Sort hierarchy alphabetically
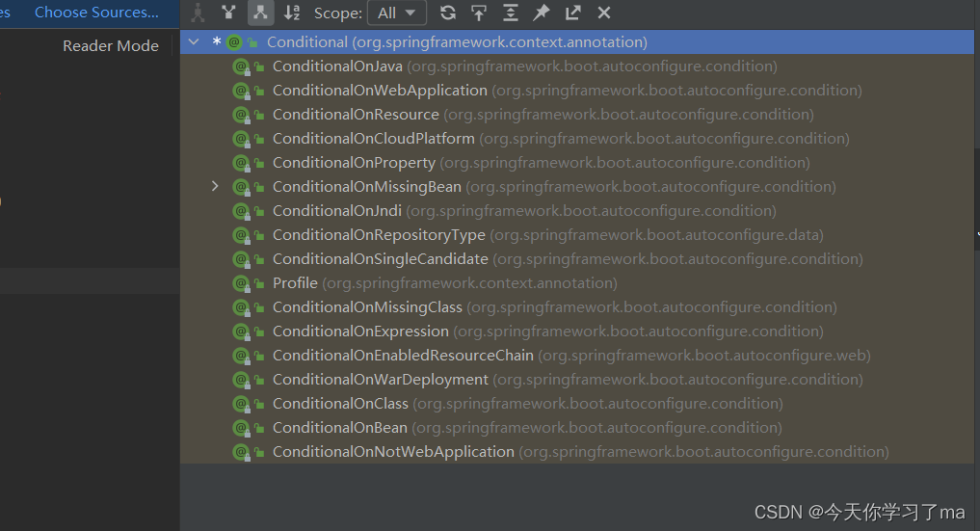 point(292,13)
